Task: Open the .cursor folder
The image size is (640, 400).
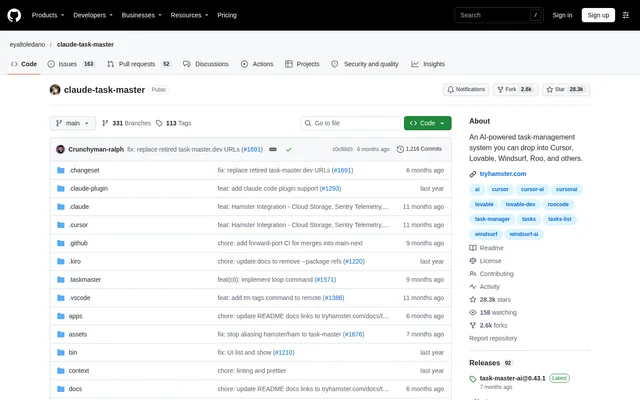Action: click(78, 225)
